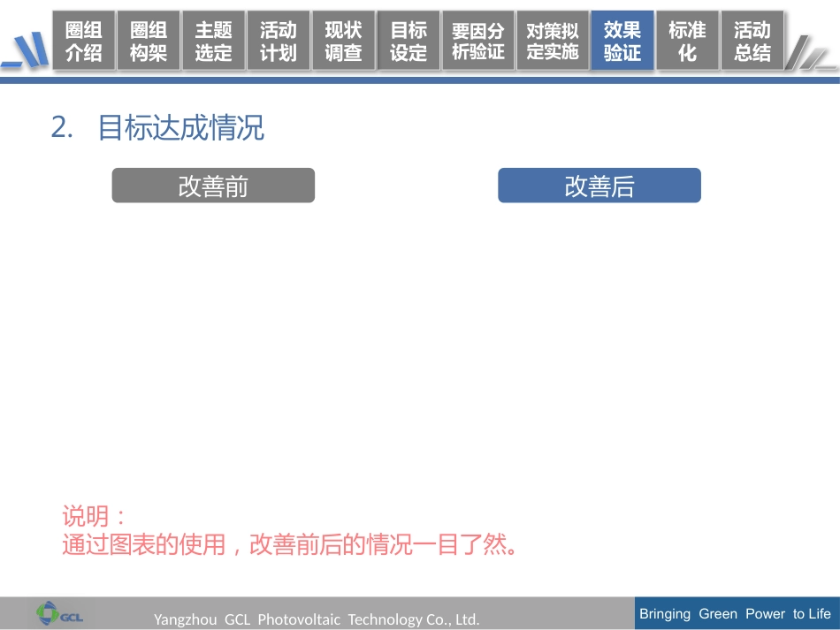Click the gray 改善前 button
The height and width of the screenshot is (630, 840).
tap(213, 186)
